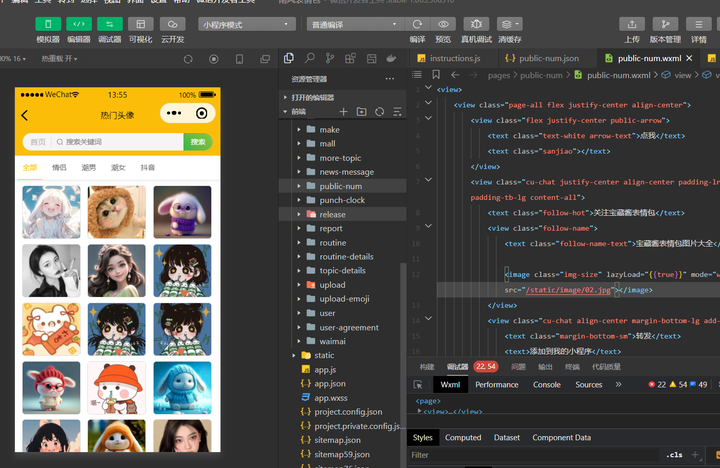Viewport: 720px width, 468px height.
Task: Click the element inspector picker icon
Action: [x=420, y=385]
